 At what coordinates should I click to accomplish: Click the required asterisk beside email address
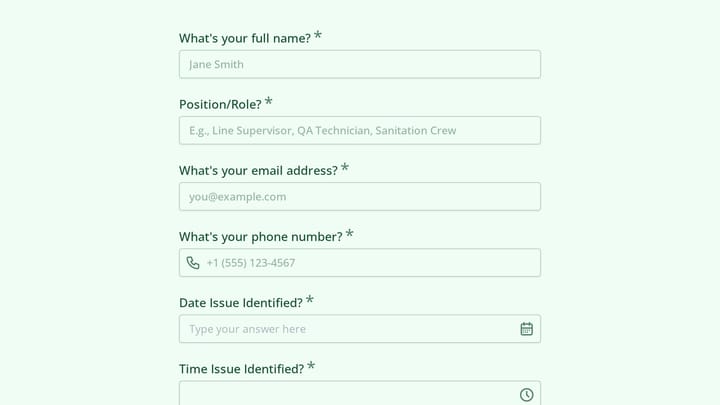pos(345,168)
